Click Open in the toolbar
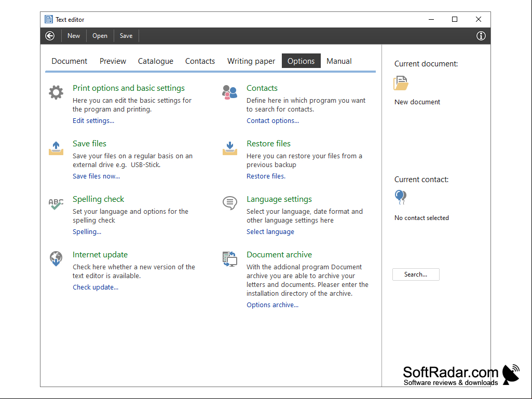 [x=100, y=36]
